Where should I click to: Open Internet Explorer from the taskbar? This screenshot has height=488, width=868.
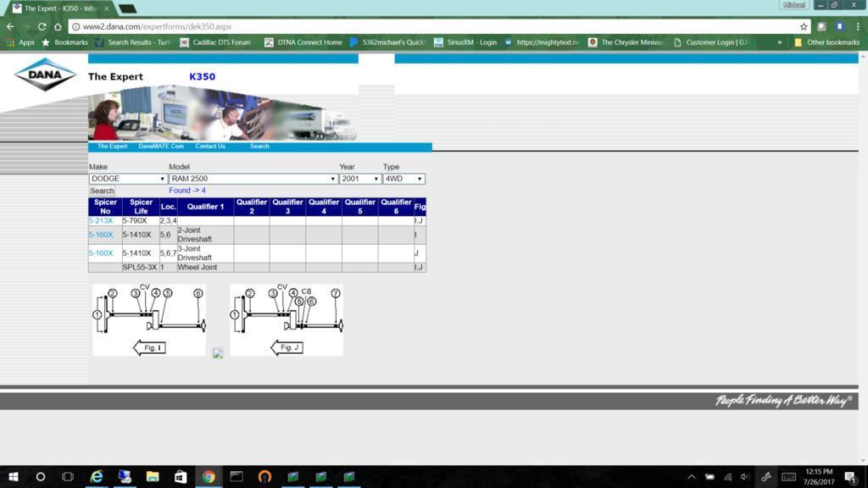point(97,476)
